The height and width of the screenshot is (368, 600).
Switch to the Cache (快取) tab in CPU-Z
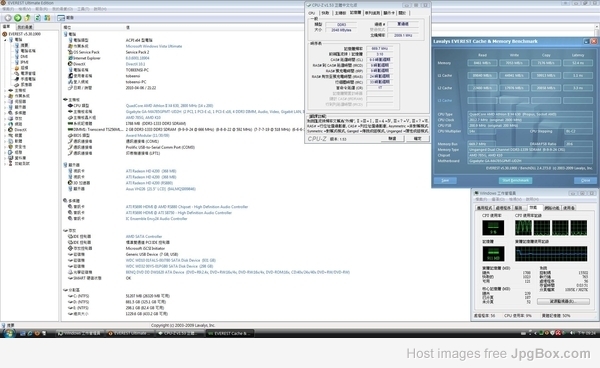coord(325,13)
